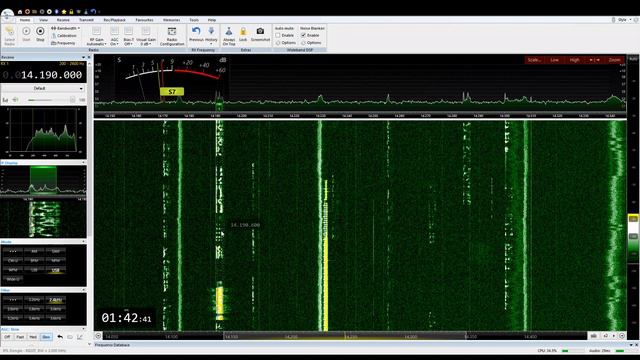Set AGC to Slow
This screenshot has width=640, height=360.
[x=46, y=337]
